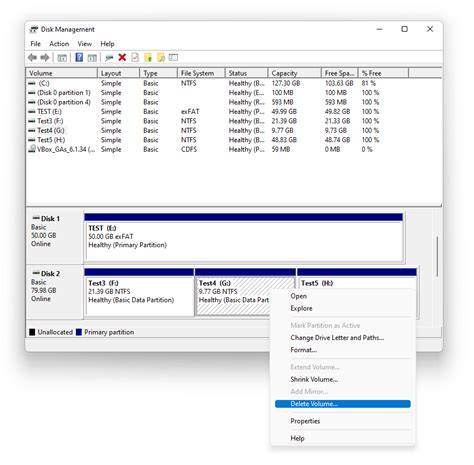Screen dimensions: 474x465
Task: Sort by the Volume column header
Action: (x=62, y=73)
